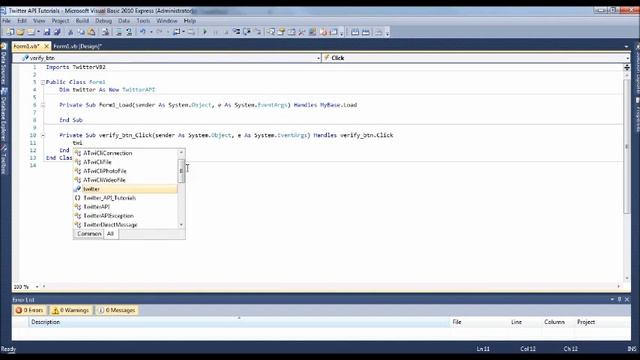Open the Tools menu
This screenshot has width=640, height=360.
coord(143,21)
